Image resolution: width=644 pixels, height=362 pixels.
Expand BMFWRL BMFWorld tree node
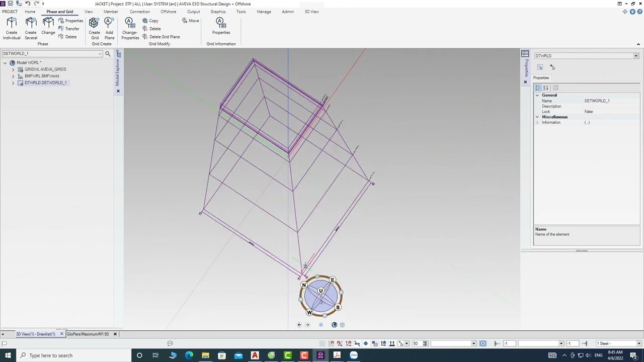tap(13, 76)
